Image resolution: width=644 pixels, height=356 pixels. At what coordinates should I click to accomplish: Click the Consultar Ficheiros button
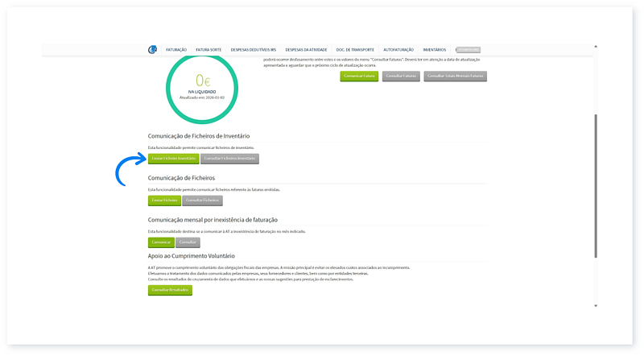(x=202, y=201)
